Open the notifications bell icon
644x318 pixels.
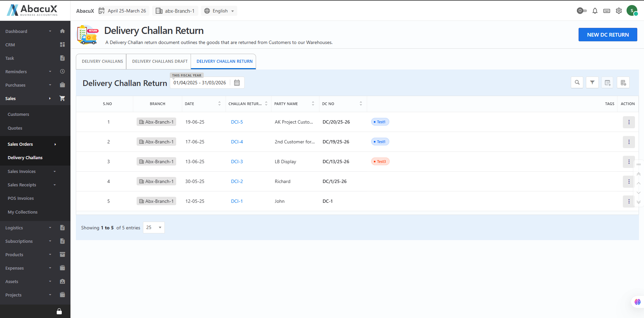[595, 11]
